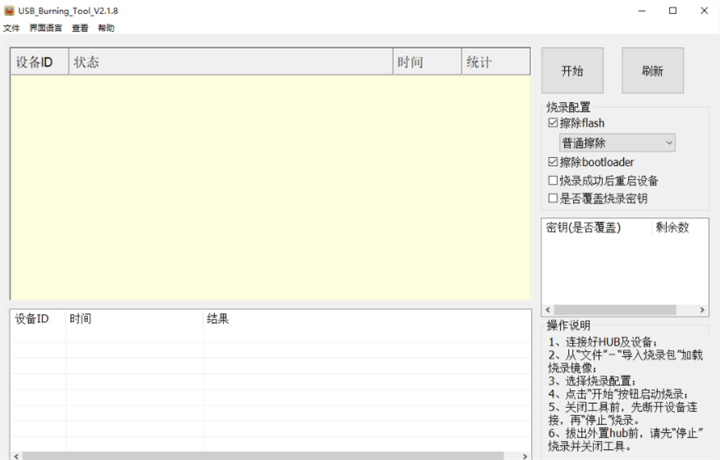Click the 设备ID header in top table
Screen dimensions: 720x460
coord(39,62)
